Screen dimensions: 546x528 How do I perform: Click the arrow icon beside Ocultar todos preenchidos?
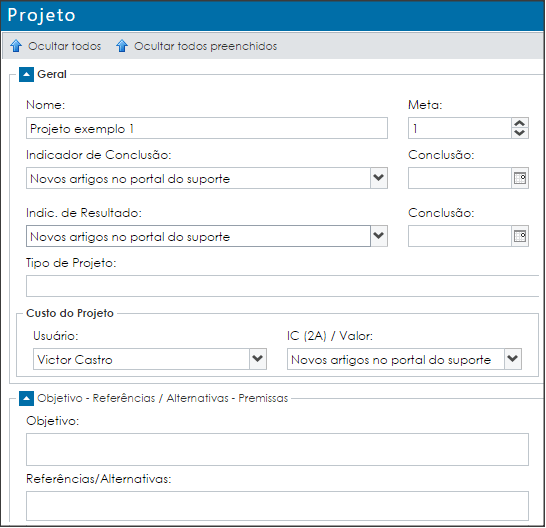pyautogui.click(x=122, y=46)
